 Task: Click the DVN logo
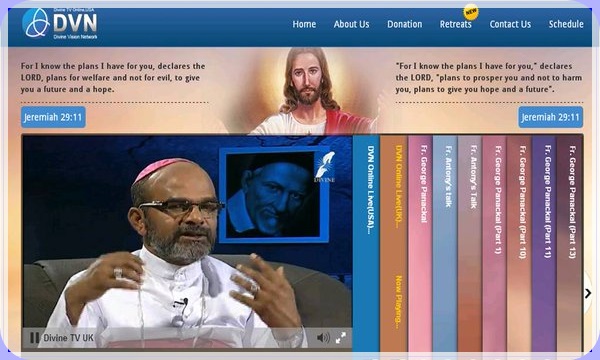pyautogui.click(x=60, y=23)
